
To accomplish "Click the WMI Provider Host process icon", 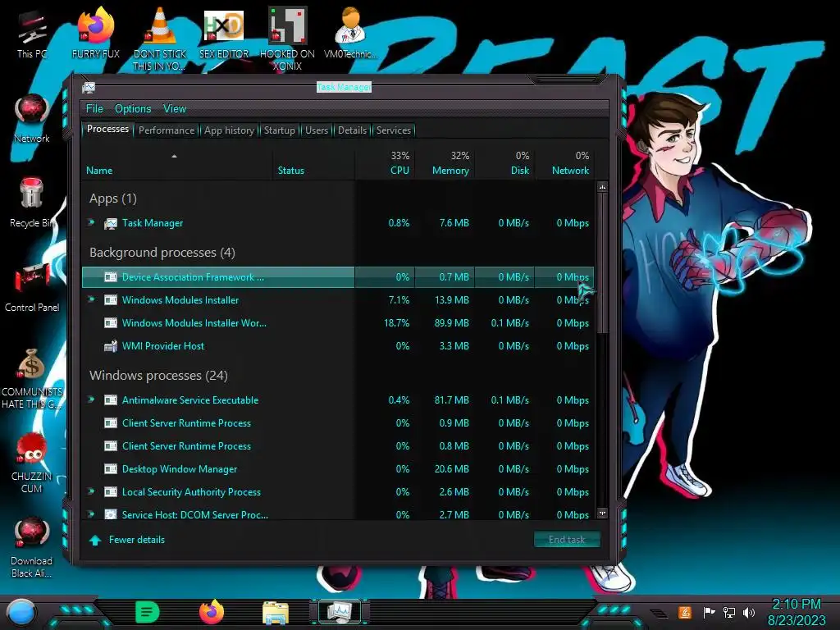I will (x=111, y=346).
